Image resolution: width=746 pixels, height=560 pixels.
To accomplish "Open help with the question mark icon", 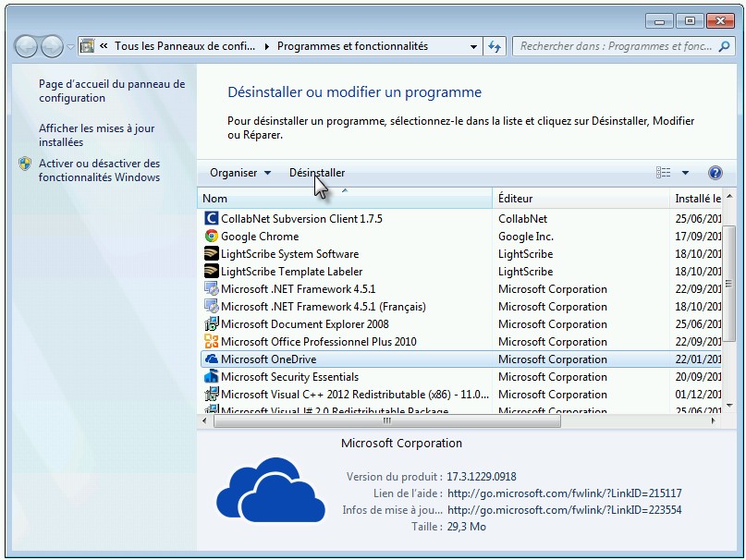I will pyautogui.click(x=715, y=173).
